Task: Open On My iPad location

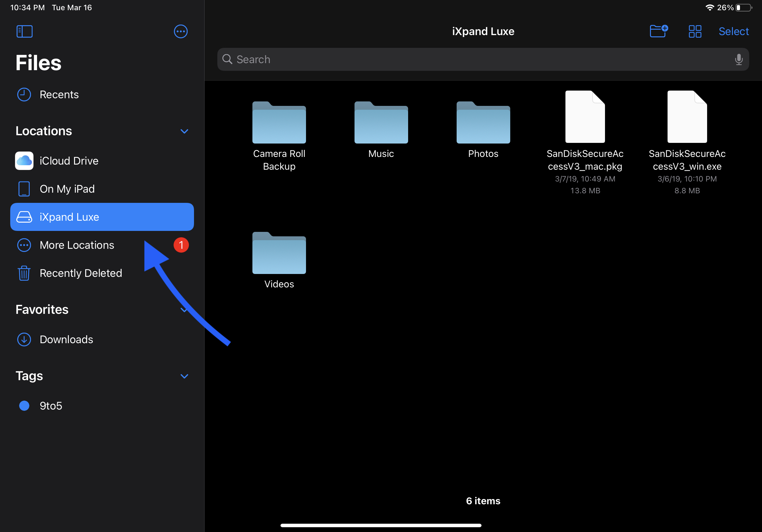Action: [67, 189]
